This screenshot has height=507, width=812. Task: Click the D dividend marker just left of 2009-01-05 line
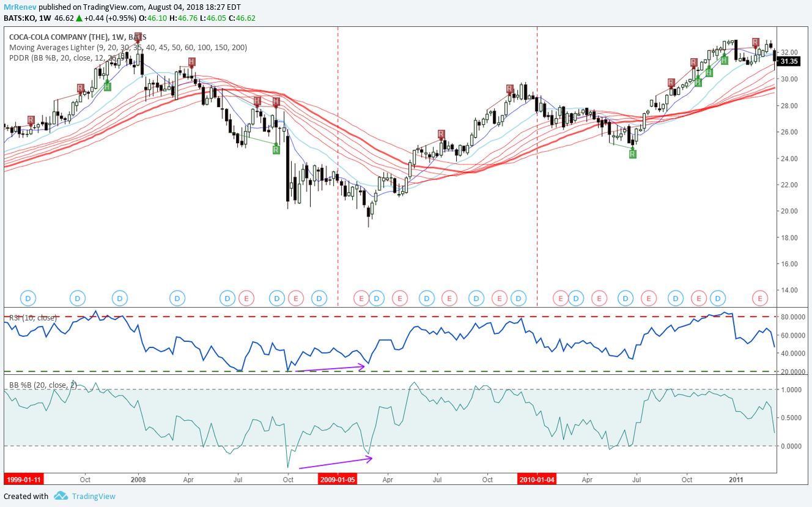(319, 298)
